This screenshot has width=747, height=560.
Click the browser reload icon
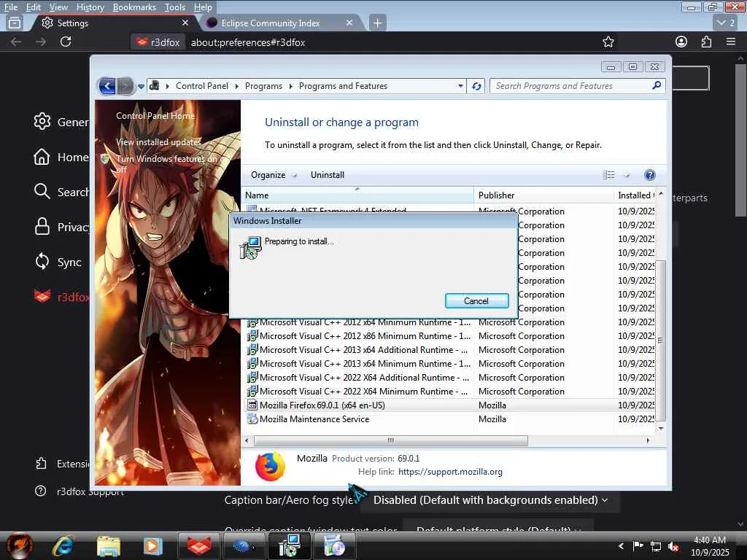66,42
